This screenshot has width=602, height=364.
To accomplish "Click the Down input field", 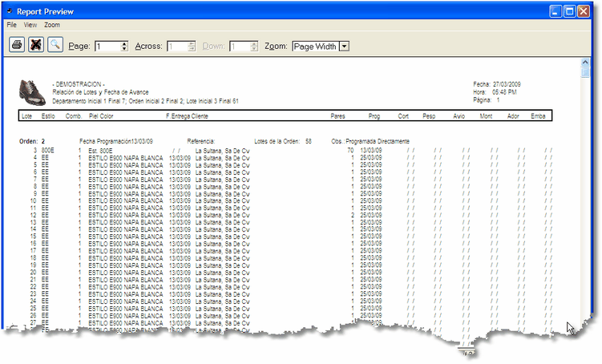I will point(240,47).
